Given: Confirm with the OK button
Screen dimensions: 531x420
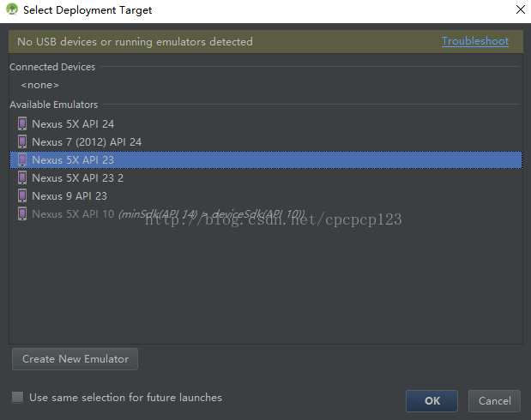Looking at the screenshot, I should (431, 400).
